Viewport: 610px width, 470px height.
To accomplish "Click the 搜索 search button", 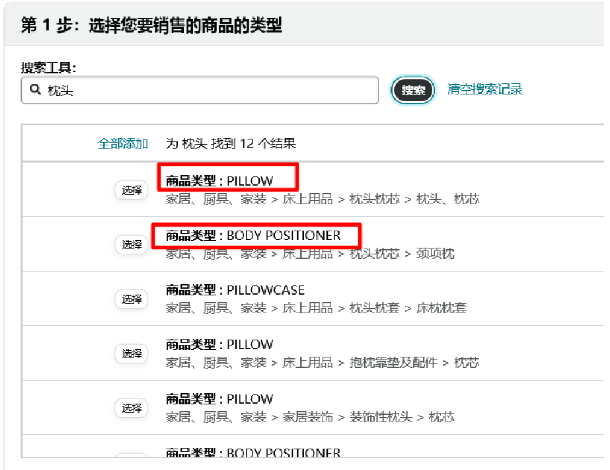I will coord(413,90).
